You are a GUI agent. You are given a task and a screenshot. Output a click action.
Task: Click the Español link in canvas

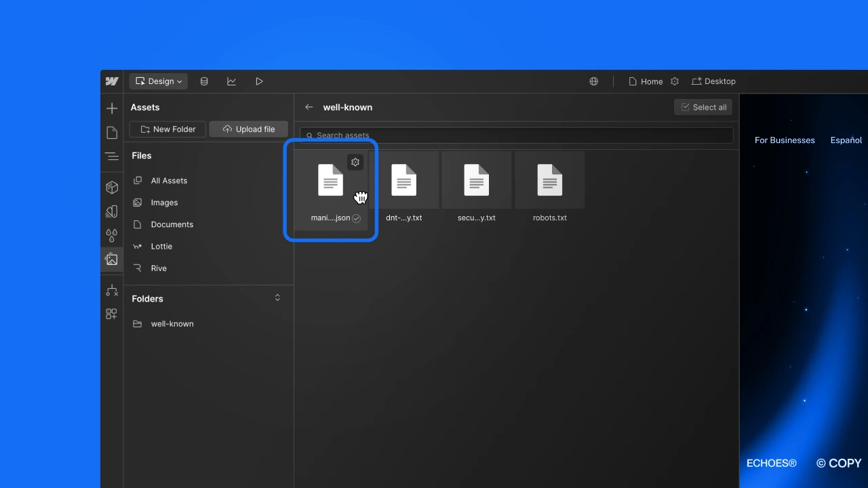pyautogui.click(x=846, y=140)
